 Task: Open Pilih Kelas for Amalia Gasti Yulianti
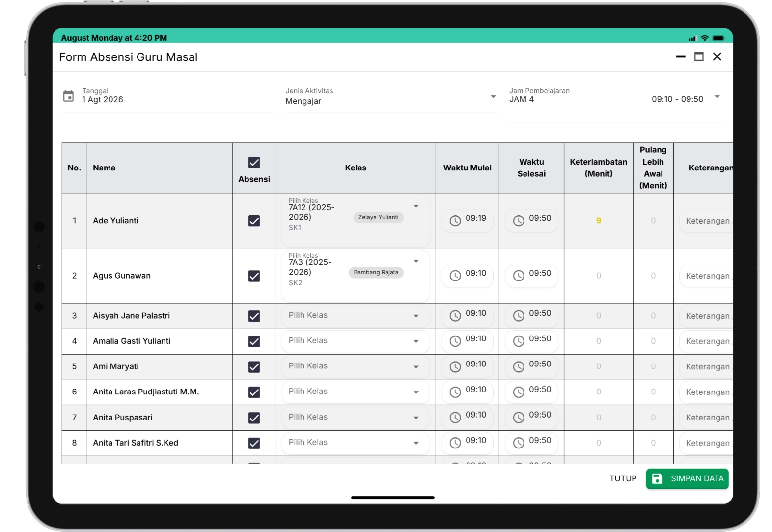coord(356,341)
